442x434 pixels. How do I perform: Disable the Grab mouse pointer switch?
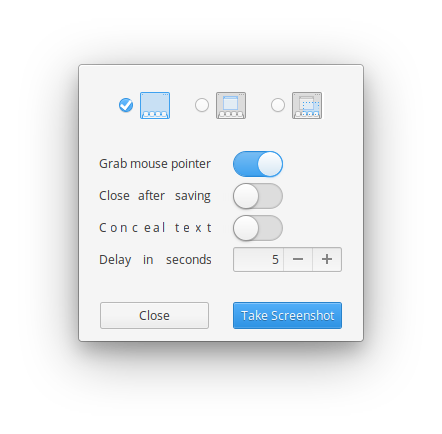point(258,164)
